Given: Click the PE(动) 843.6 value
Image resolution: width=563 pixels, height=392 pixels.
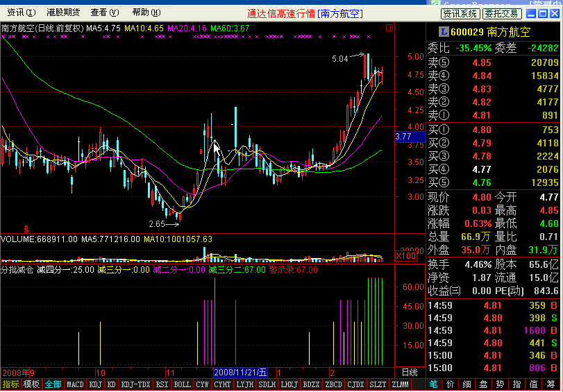Looking at the screenshot, I should 546,291.
